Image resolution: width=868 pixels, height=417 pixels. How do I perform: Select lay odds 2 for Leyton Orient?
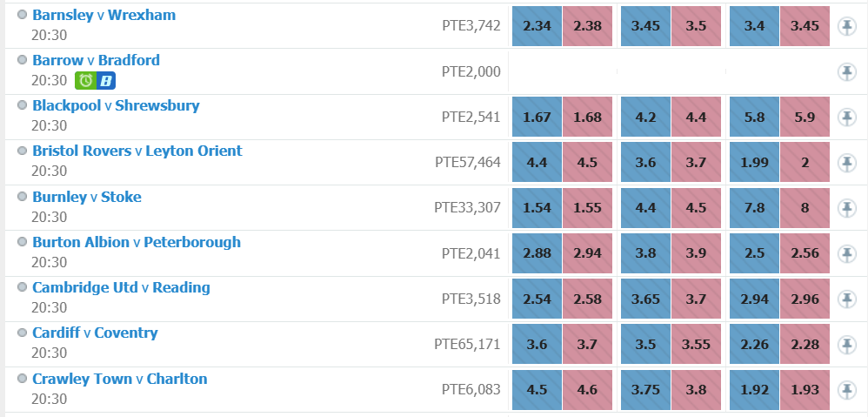click(805, 162)
